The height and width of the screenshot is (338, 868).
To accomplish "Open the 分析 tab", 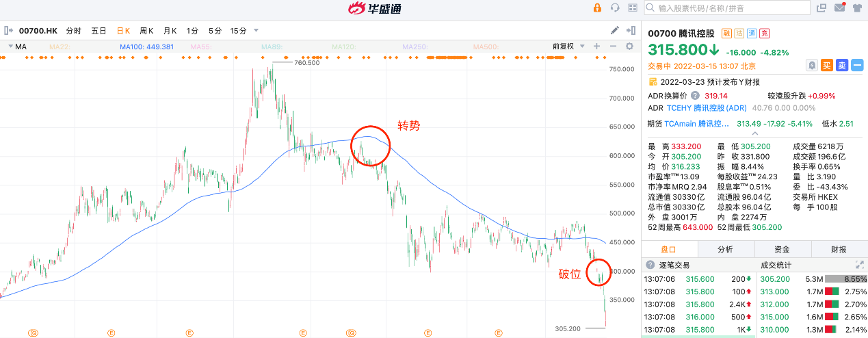I will 726,249.
